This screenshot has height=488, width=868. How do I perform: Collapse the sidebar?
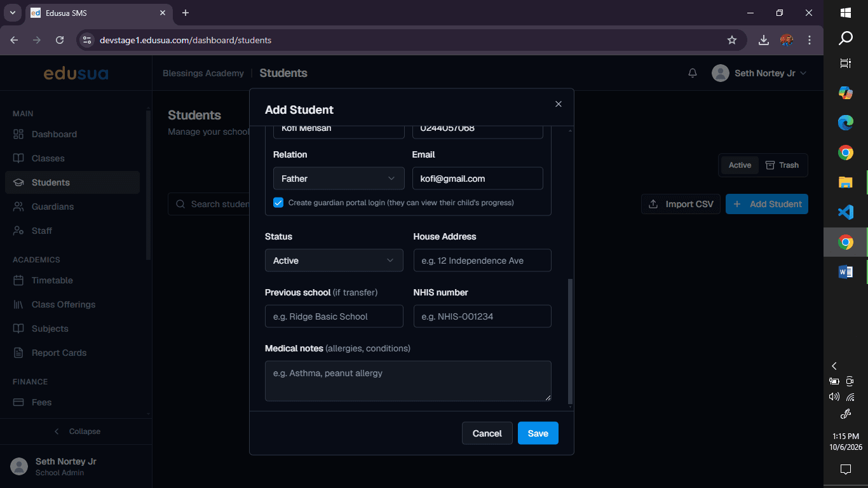(76, 431)
